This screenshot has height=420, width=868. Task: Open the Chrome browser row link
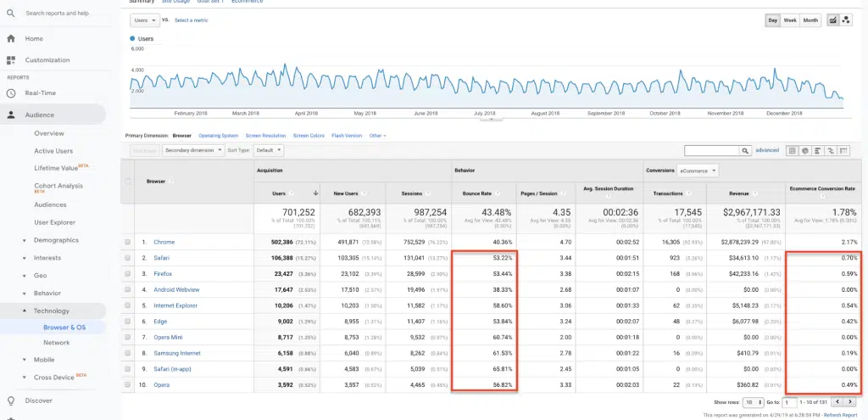coord(164,242)
